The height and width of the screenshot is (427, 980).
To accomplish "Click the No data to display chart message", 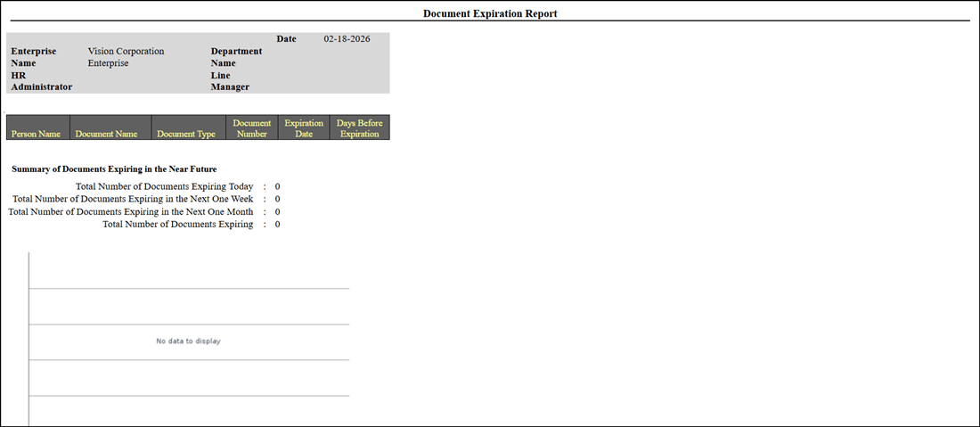I will point(188,341).
